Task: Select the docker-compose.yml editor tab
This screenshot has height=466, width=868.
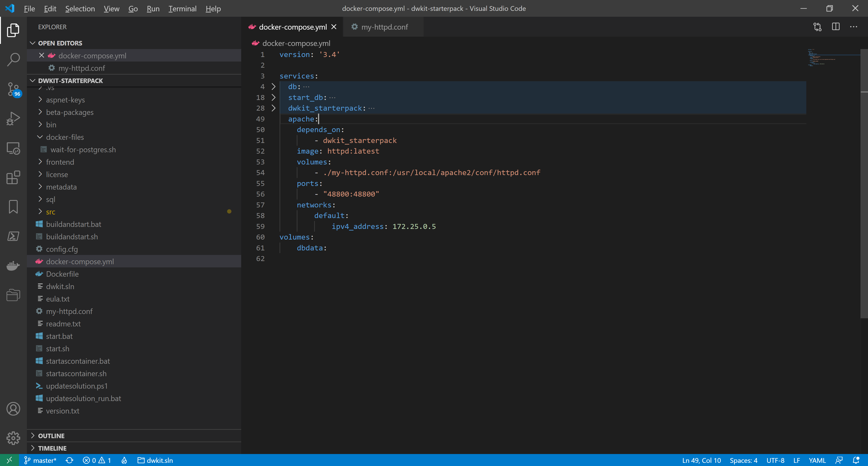Action: (292, 27)
